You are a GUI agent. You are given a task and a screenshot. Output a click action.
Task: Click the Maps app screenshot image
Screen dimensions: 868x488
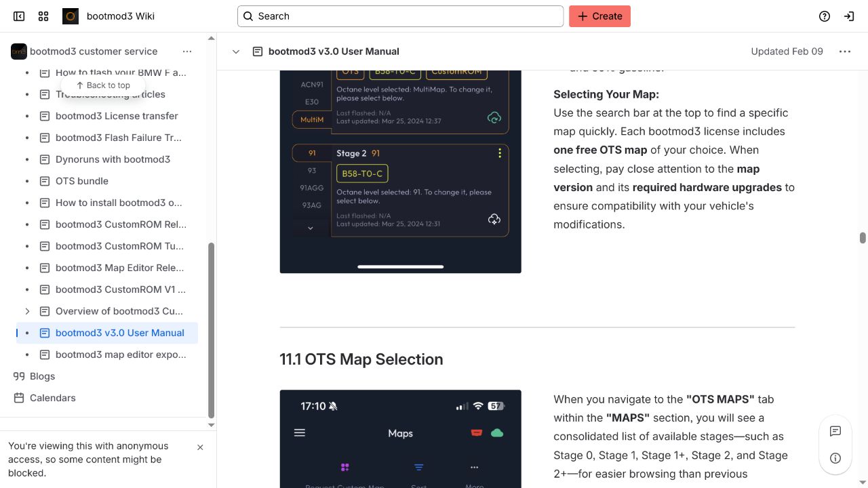point(401,439)
